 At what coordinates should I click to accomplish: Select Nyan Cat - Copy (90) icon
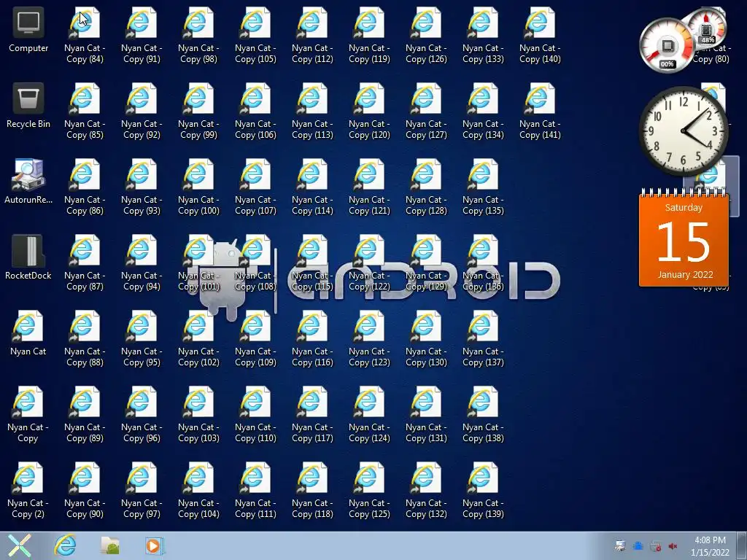[x=85, y=491]
